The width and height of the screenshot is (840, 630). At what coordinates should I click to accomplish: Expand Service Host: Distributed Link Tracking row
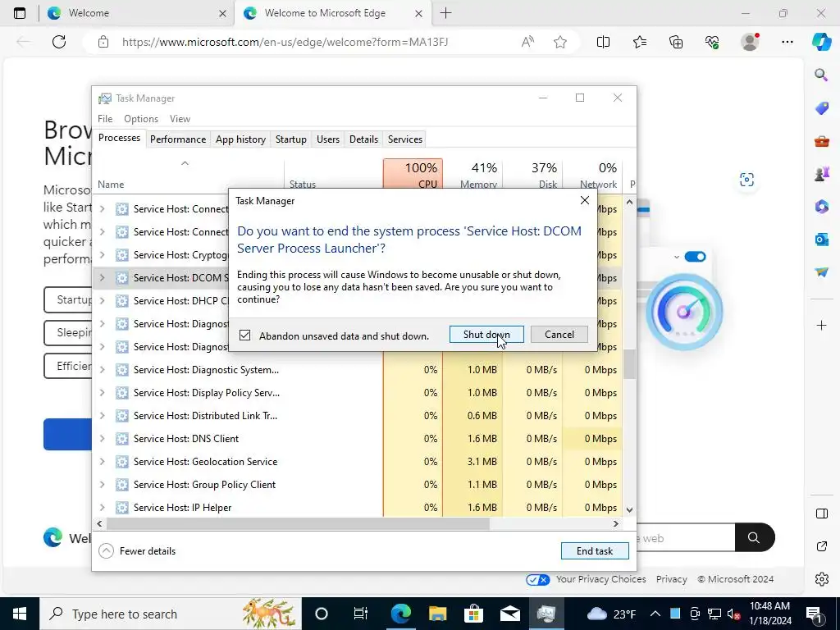pos(103,416)
